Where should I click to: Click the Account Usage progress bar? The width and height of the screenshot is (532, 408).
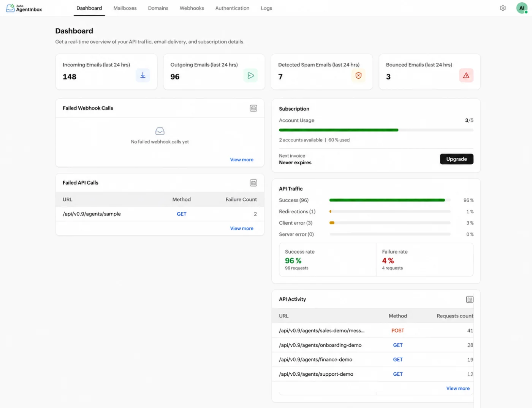click(376, 130)
